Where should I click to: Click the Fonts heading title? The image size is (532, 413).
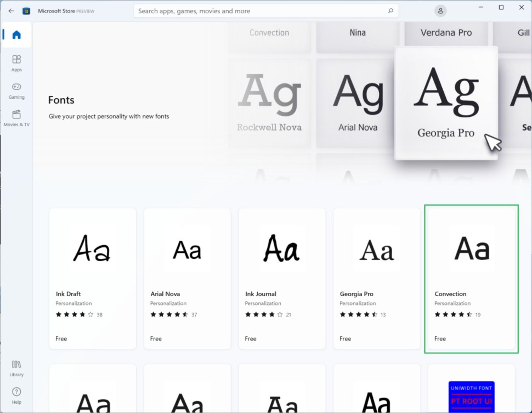coord(61,100)
